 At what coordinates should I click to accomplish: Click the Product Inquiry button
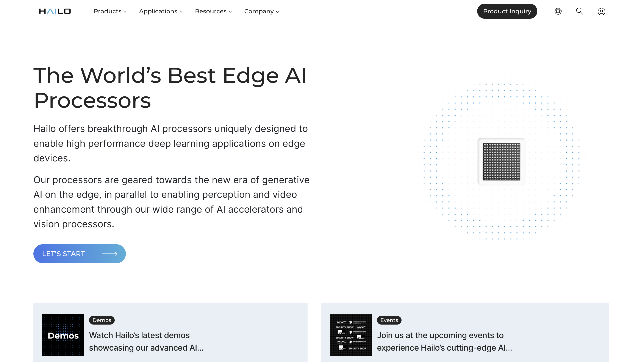click(x=507, y=11)
